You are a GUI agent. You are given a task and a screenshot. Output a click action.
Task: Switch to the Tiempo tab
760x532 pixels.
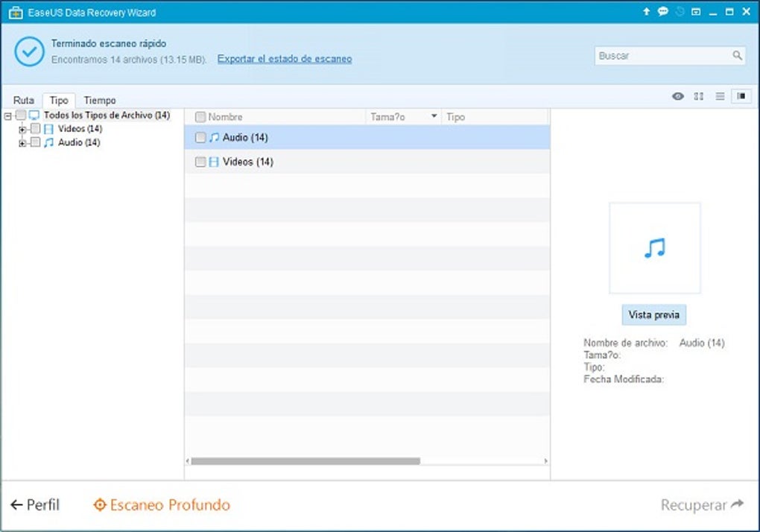pyautogui.click(x=99, y=101)
